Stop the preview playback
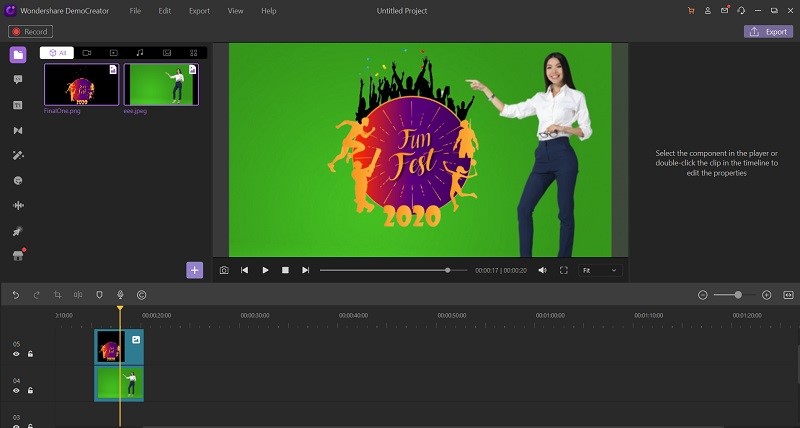Screen dimensions: 800x428 pos(286,270)
